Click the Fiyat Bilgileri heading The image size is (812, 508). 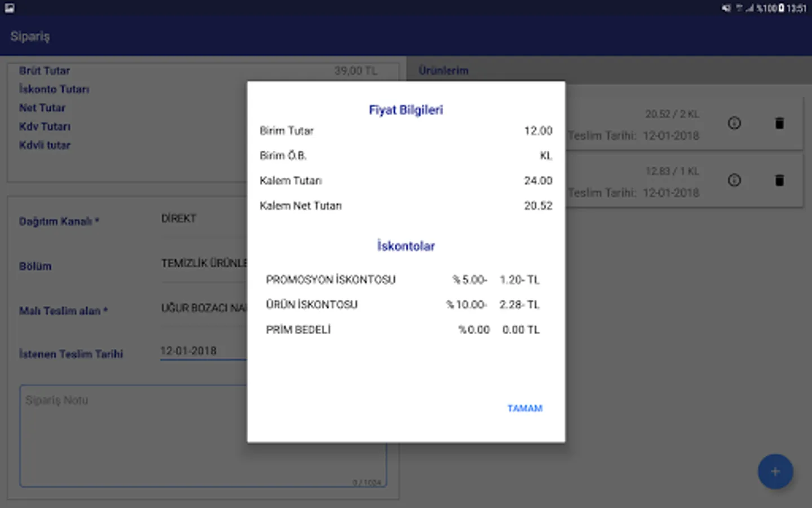point(406,110)
